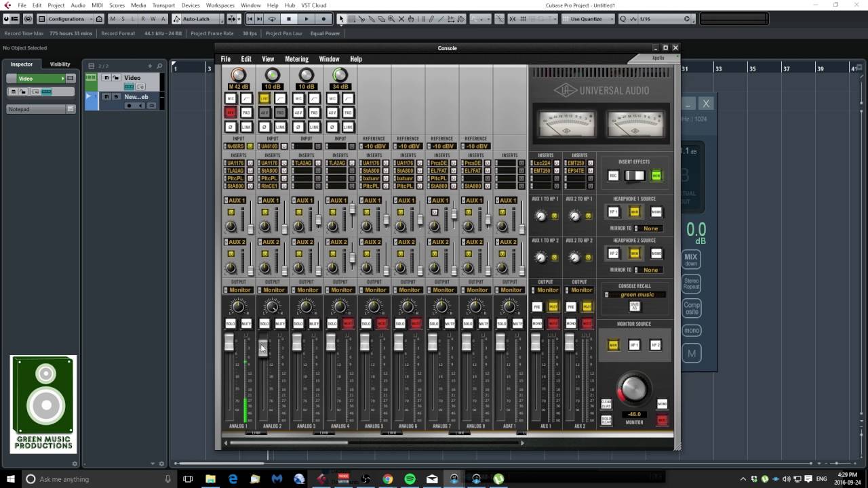The image size is (868, 488).
Task: Click the Ask me anything search box
Action: (98, 479)
